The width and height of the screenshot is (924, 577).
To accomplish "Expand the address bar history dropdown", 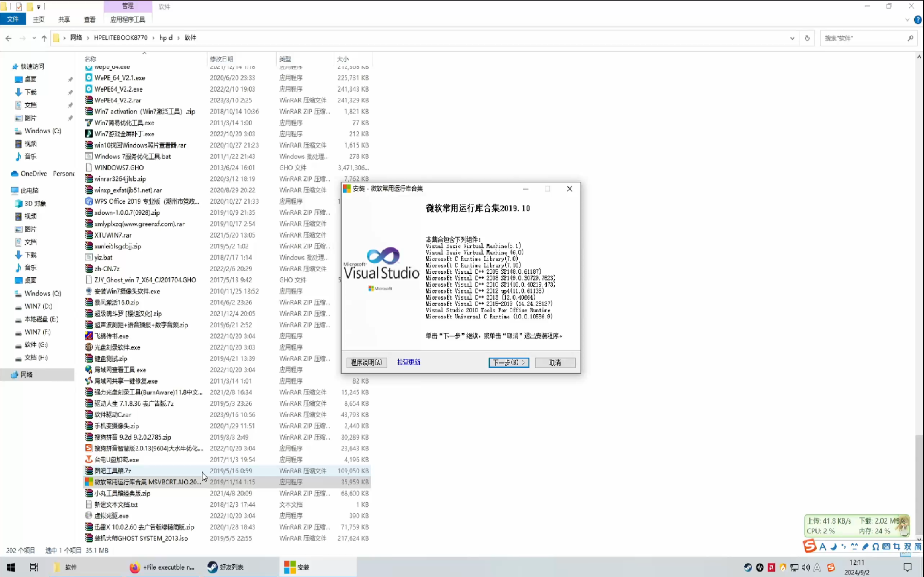I will [x=792, y=38].
